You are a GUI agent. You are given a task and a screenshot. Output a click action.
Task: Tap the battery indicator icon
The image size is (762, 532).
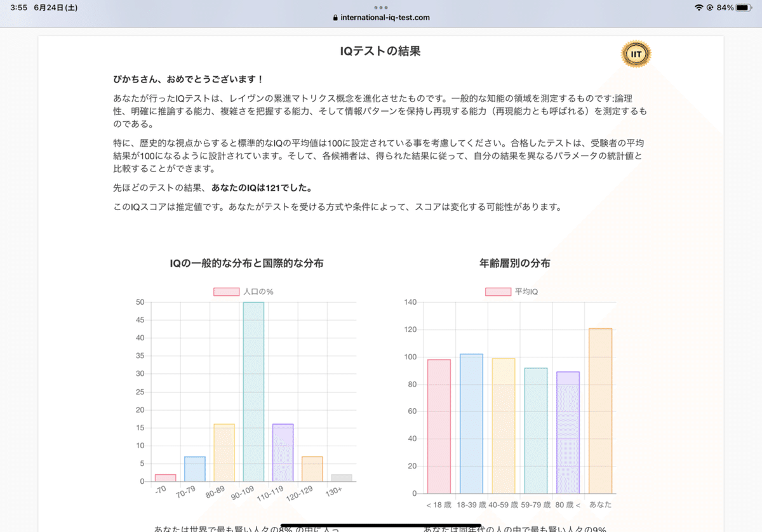(x=744, y=8)
